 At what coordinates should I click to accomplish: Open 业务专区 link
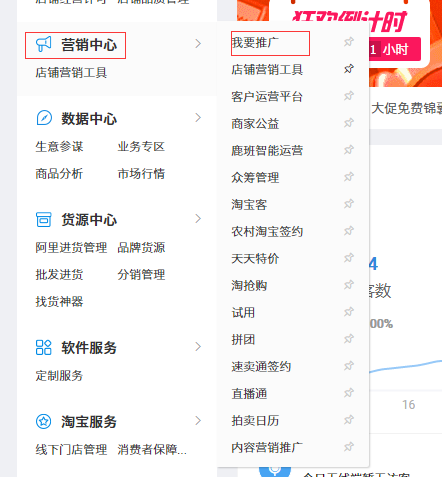tap(141, 147)
